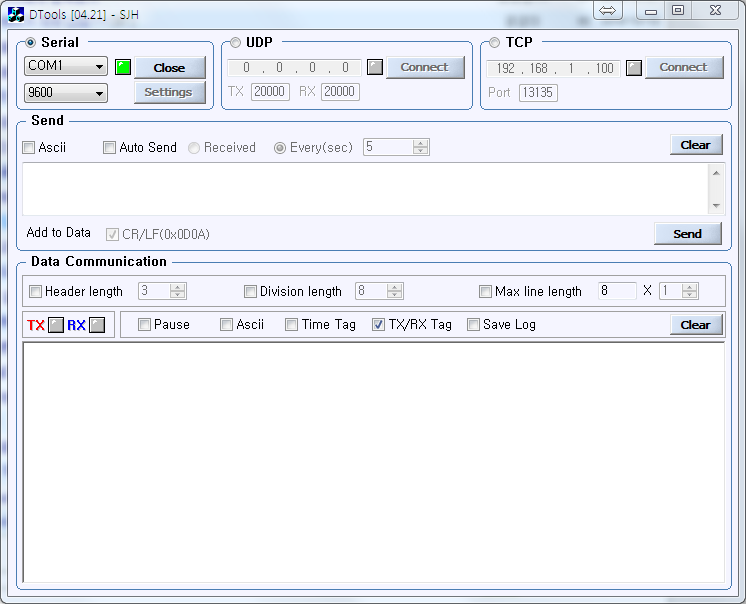Click the double-arrow resize icon in title bar
This screenshot has width=746, height=604.
pos(607,10)
